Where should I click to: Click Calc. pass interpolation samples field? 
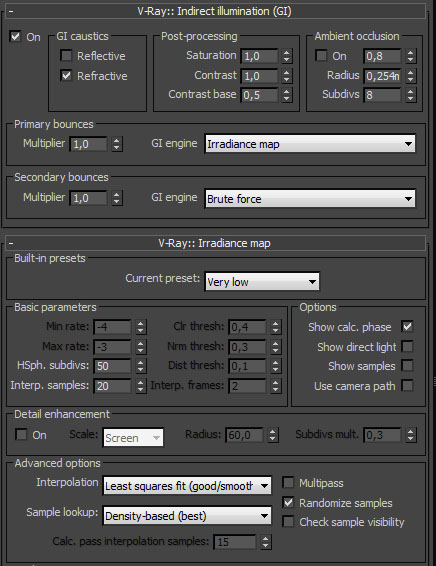coord(235,541)
